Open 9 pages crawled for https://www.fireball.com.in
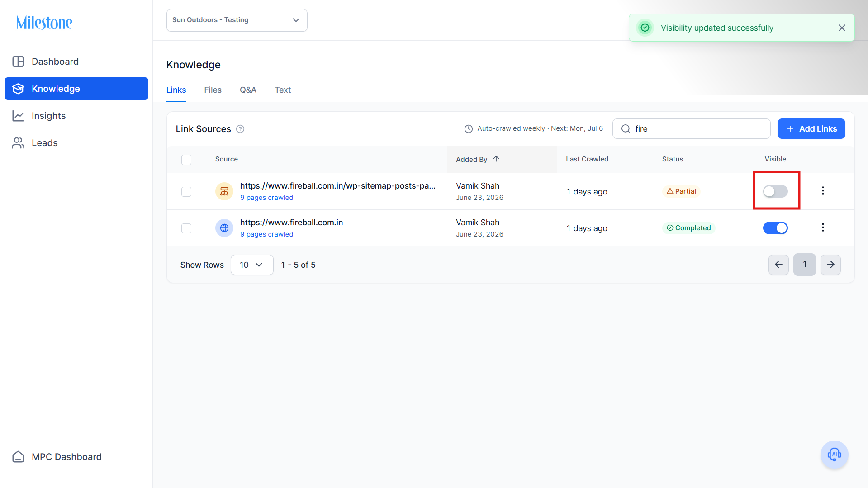868x488 pixels. [x=266, y=234]
